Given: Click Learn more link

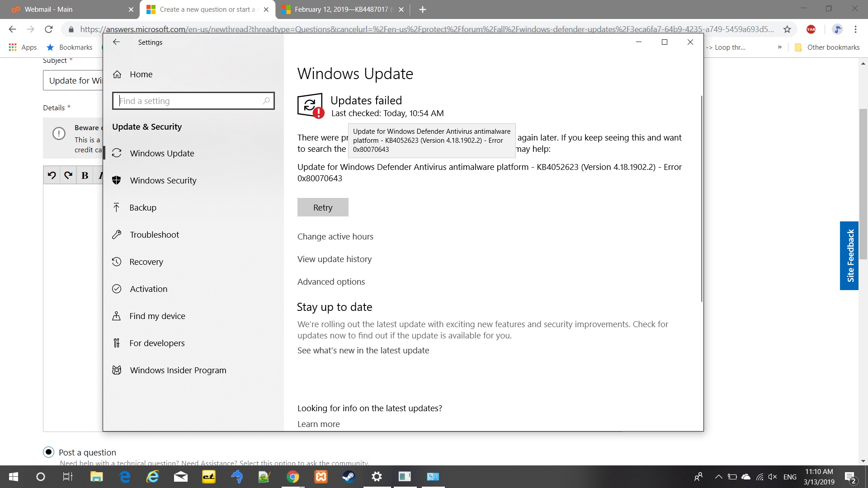Looking at the screenshot, I should 319,424.
